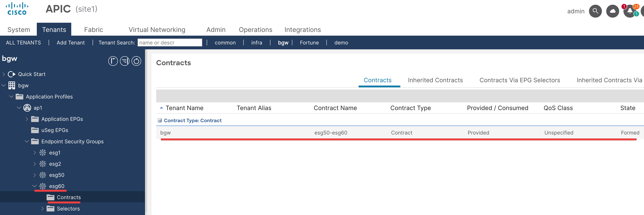Focus the Tenant Search input field
This screenshot has width=644, height=215.
pos(170,42)
